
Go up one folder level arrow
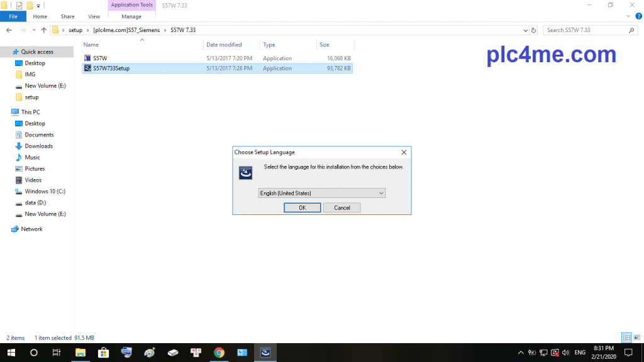(x=43, y=30)
